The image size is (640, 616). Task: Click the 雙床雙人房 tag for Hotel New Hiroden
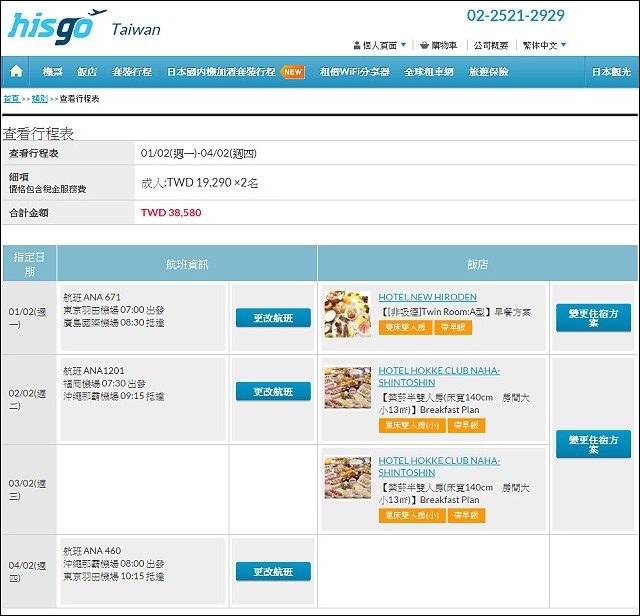(x=405, y=328)
